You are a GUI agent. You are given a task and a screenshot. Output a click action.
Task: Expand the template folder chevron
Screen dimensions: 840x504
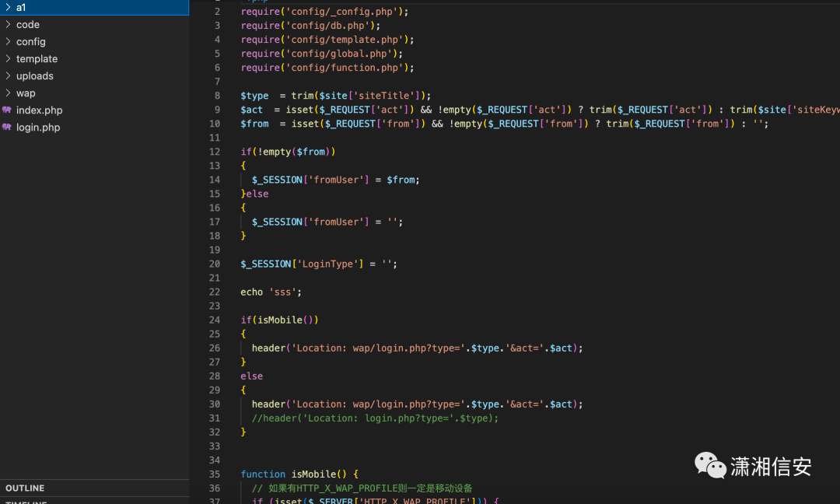tap(8, 58)
